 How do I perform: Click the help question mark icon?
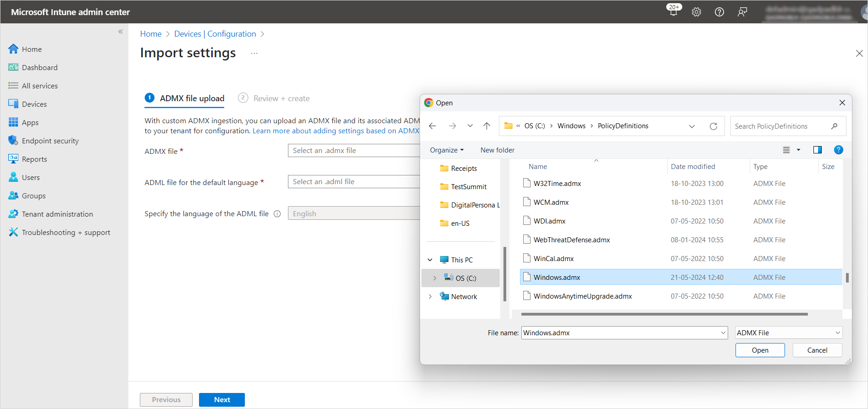(x=719, y=12)
